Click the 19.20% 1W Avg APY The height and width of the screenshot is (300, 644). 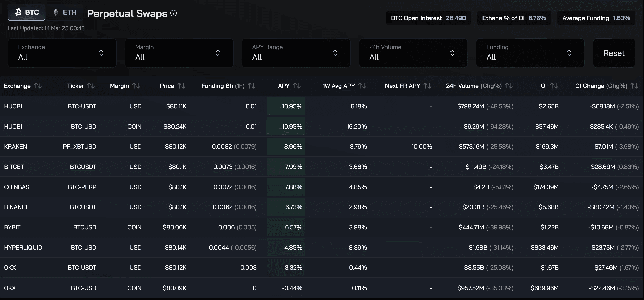(x=357, y=127)
